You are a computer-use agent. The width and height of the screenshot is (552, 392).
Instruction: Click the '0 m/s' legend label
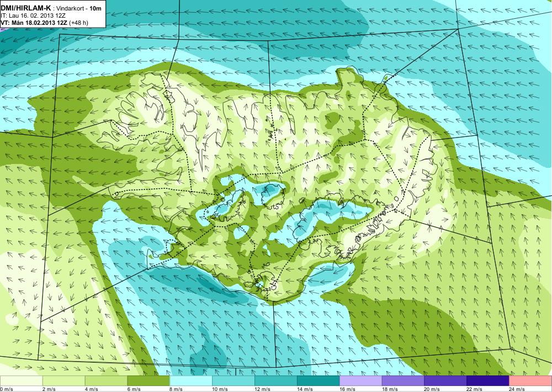pyautogui.click(x=6, y=389)
